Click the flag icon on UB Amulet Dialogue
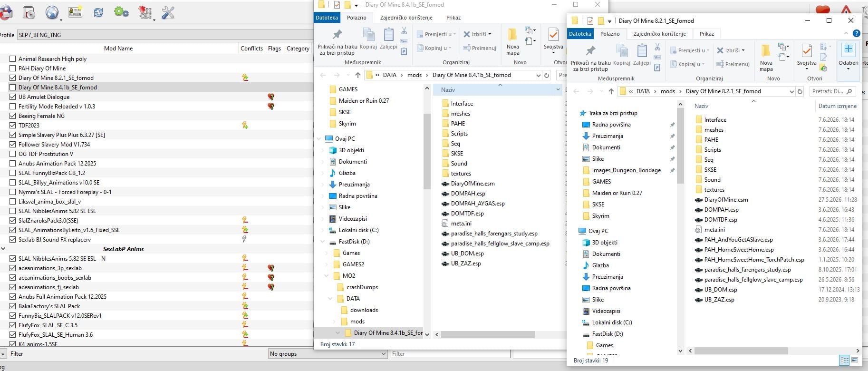The width and height of the screenshot is (868, 371). 271,97
